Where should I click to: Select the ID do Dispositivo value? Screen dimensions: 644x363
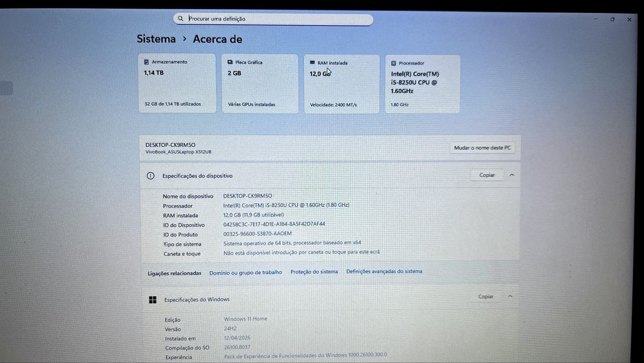click(274, 224)
